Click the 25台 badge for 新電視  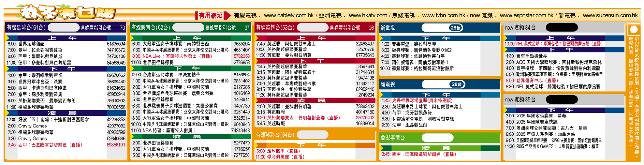pyautogui.click(x=455, y=28)
